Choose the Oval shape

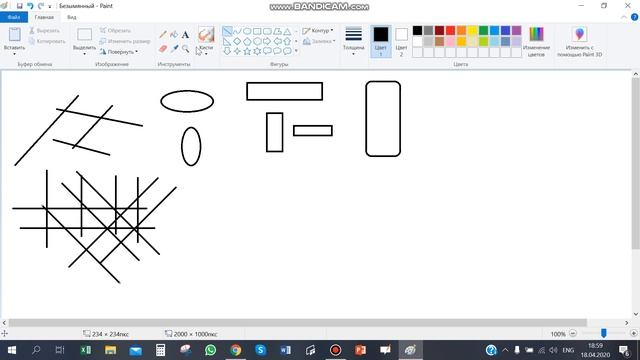point(247,31)
